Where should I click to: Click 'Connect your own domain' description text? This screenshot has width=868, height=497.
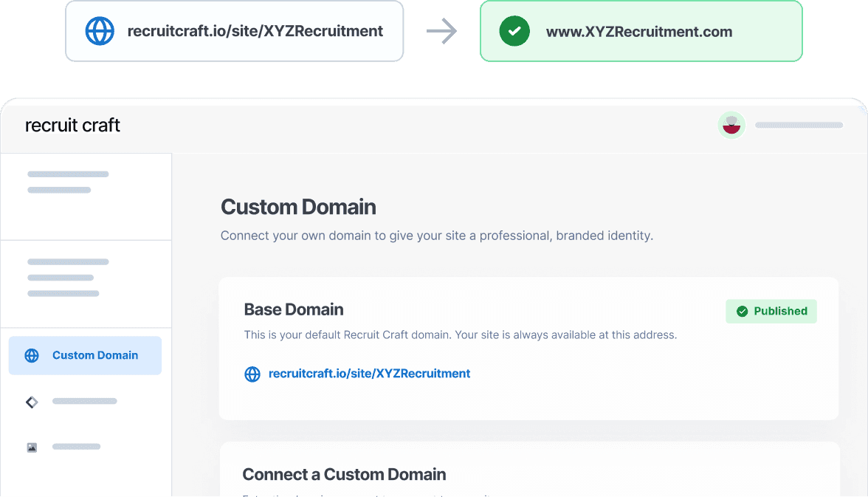click(x=437, y=236)
